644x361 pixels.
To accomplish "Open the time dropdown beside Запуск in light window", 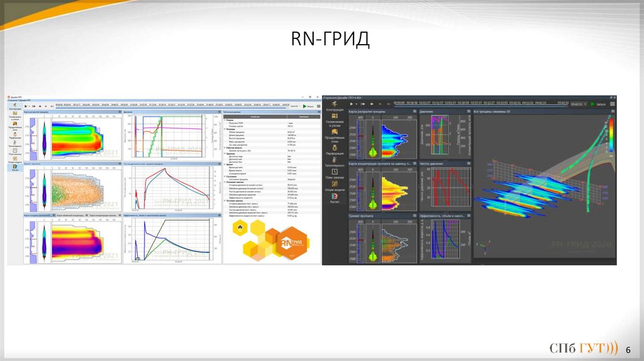I will pyautogui.click(x=296, y=106).
